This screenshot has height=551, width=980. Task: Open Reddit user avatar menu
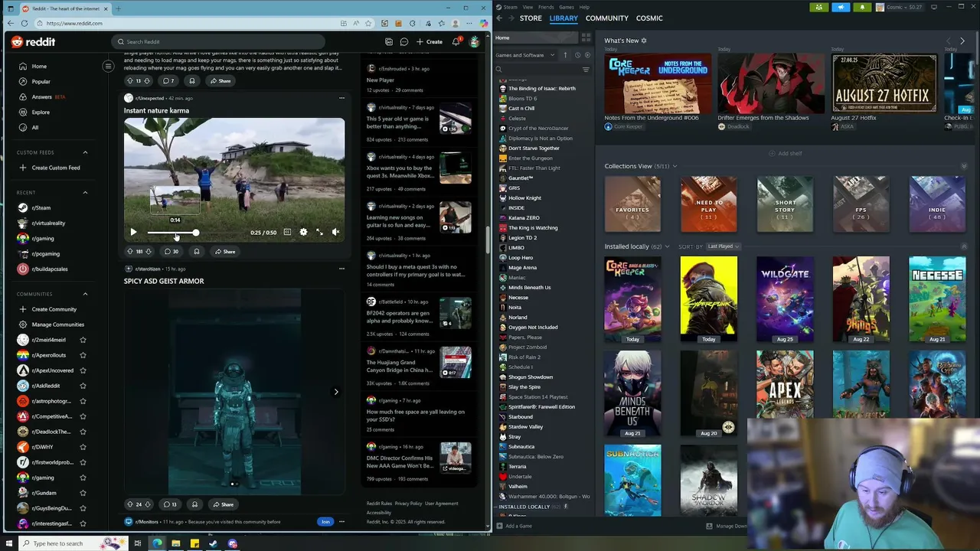pos(475,41)
